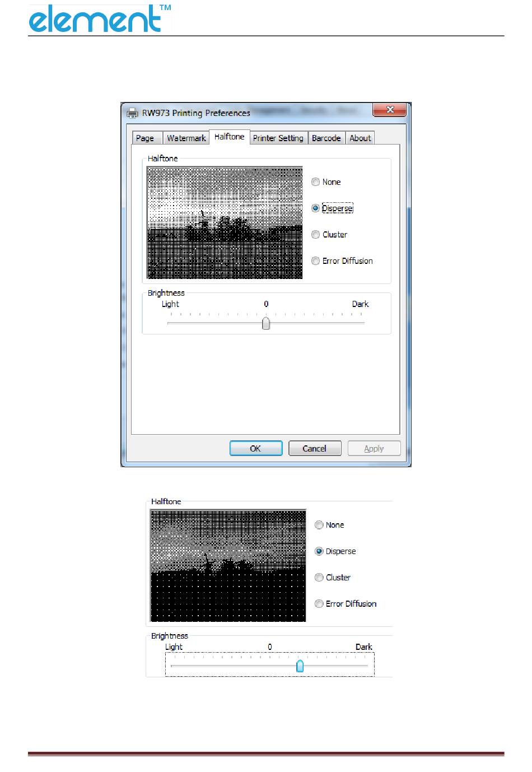The width and height of the screenshot is (532, 772).
Task: Click the lower darker halftone preview image
Action: pos(228,566)
